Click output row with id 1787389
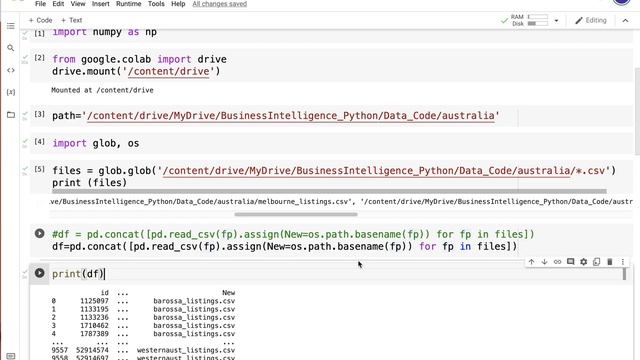 [x=143, y=334]
